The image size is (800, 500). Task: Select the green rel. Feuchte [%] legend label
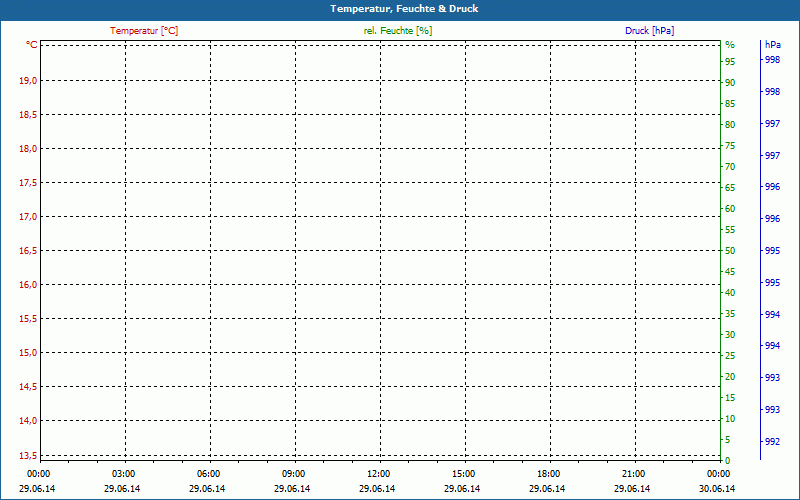click(398, 31)
